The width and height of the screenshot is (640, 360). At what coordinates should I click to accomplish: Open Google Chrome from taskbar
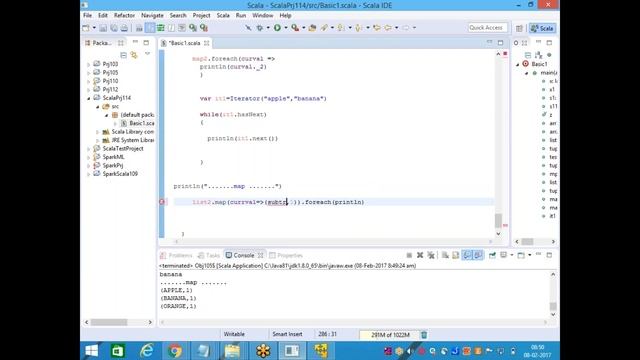pos(175,351)
